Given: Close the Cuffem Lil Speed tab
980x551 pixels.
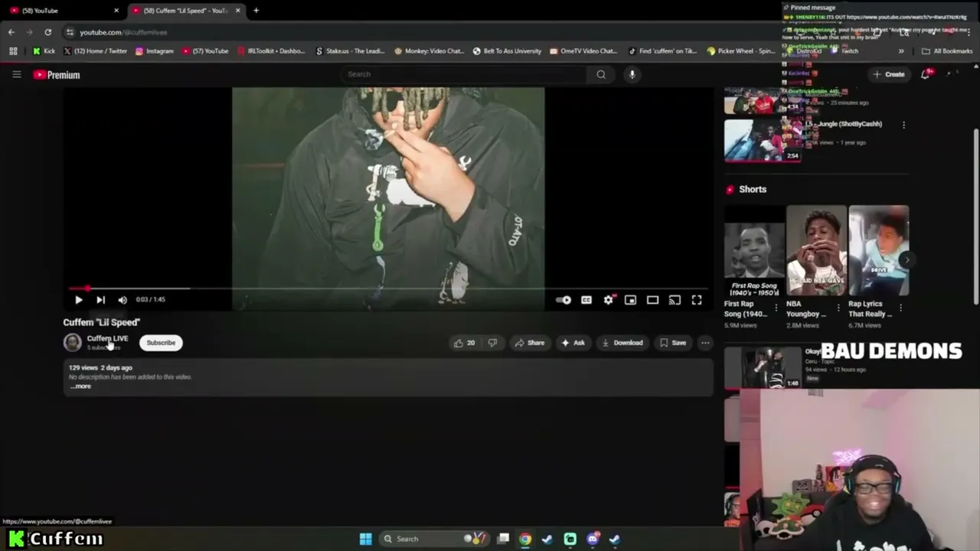Looking at the screenshot, I should click(238, 11).
